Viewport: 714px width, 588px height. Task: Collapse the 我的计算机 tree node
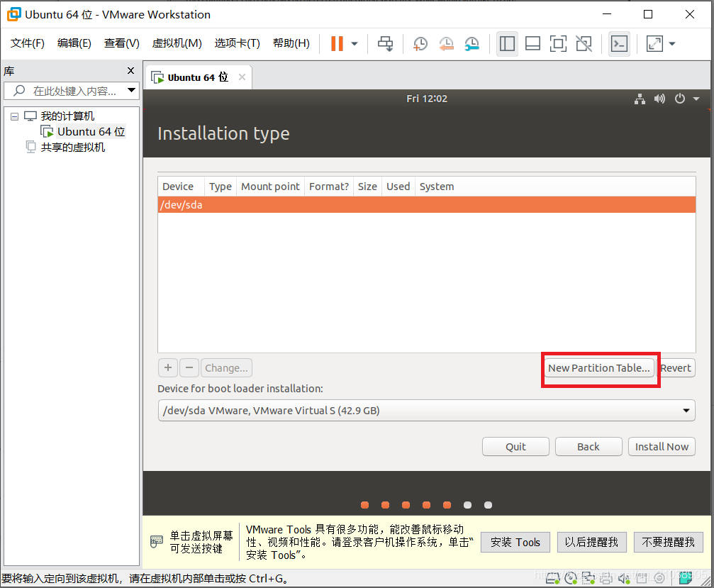coord(15,116)
